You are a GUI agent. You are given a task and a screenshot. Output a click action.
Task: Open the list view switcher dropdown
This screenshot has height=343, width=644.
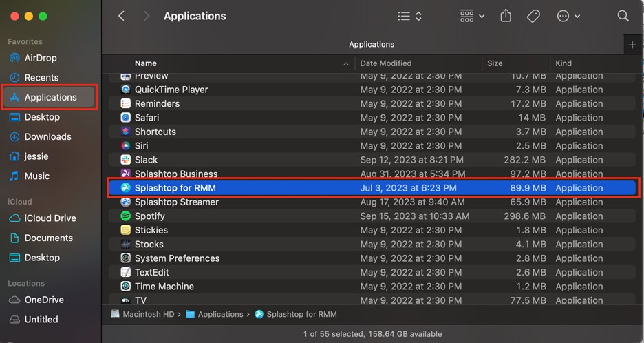point(410,16)
